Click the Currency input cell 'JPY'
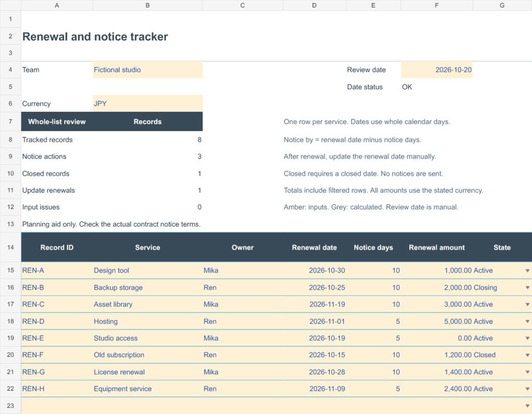This screenshot has height=414, width=532. point(148,103)
